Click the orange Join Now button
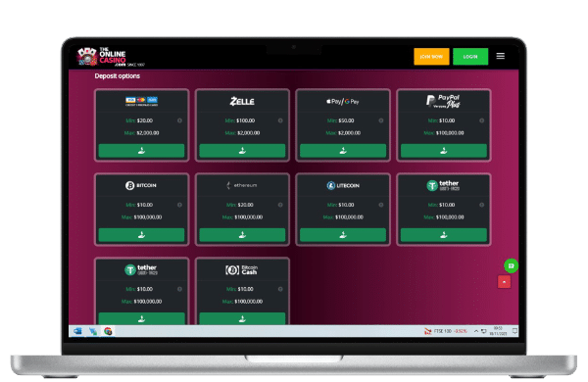 [x=431, y=57]
